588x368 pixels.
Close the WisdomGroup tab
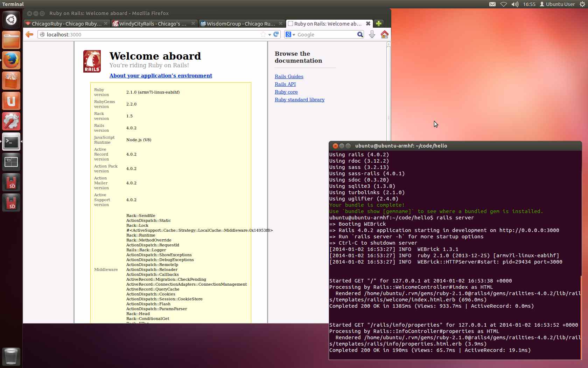pos(281,23)
